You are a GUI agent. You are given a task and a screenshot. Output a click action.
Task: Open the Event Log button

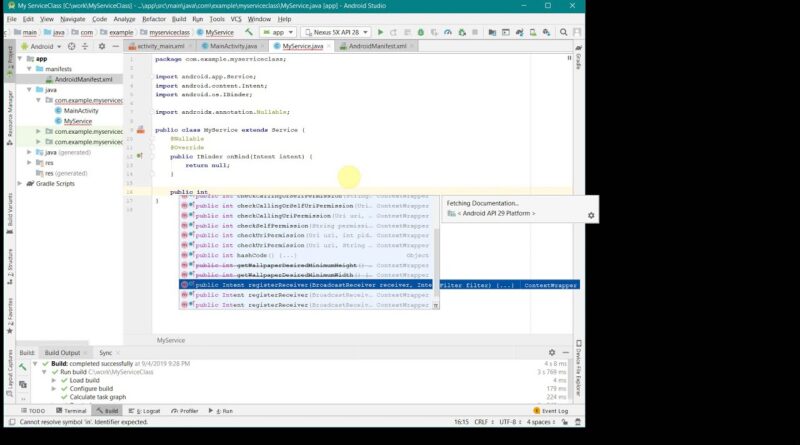551,411
